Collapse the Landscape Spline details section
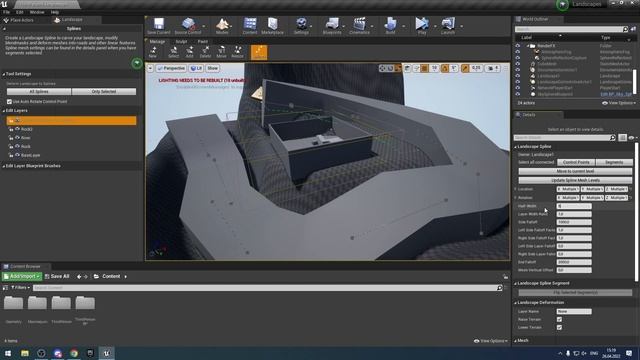This screenshot has height=360, width=640. coord(516,147)
